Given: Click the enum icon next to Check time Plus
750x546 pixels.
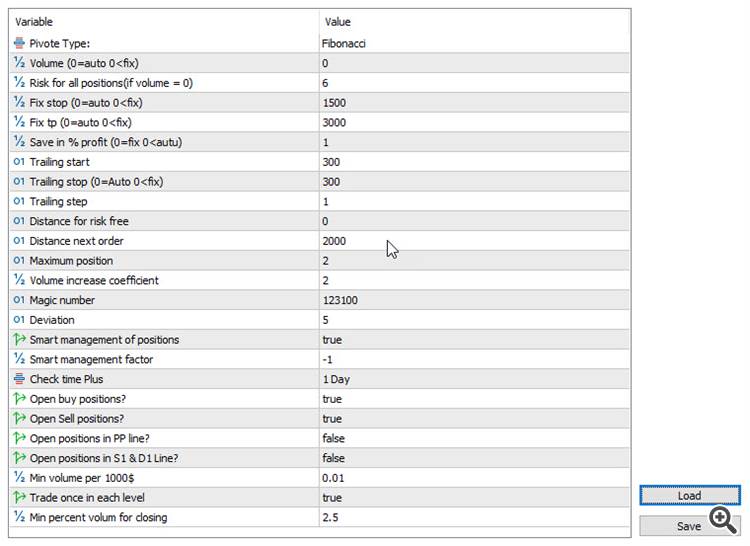Looking at the screenshot, I should 20,379.
